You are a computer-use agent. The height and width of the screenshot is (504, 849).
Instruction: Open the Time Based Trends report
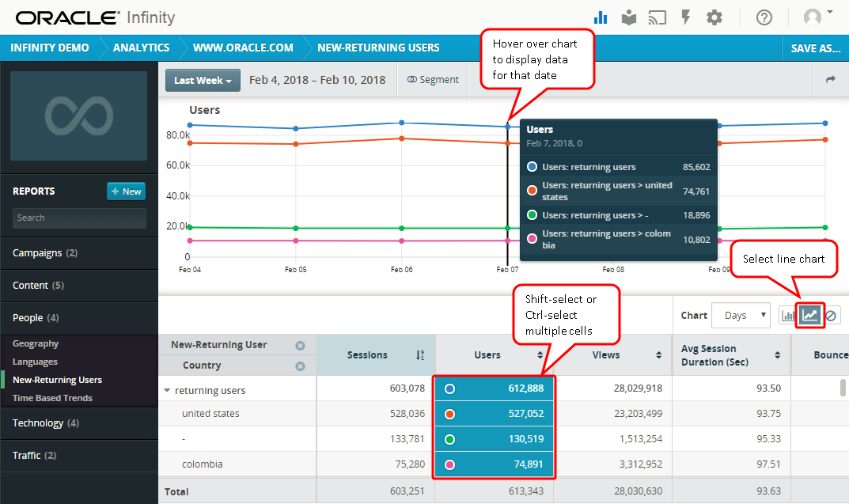pos(52,398)
